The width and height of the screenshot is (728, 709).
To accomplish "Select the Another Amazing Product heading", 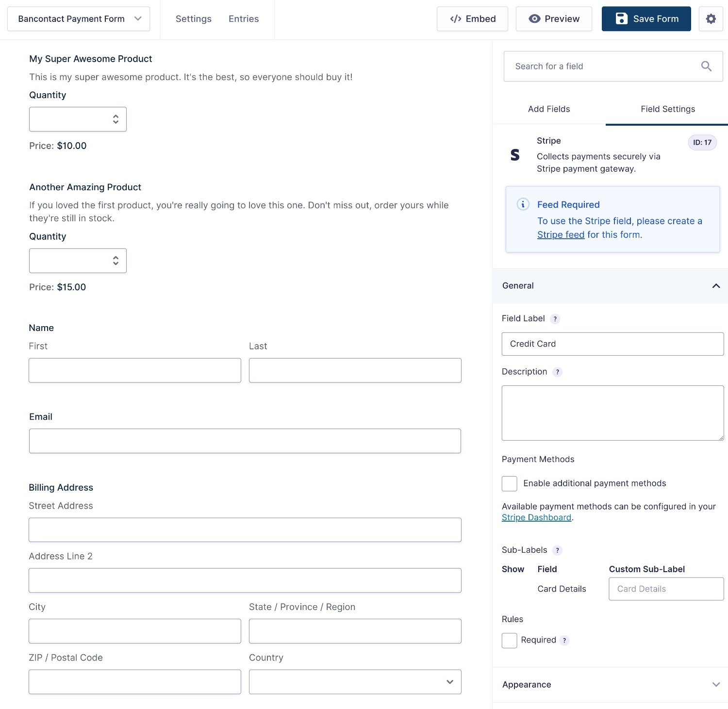I will (85, 187).
